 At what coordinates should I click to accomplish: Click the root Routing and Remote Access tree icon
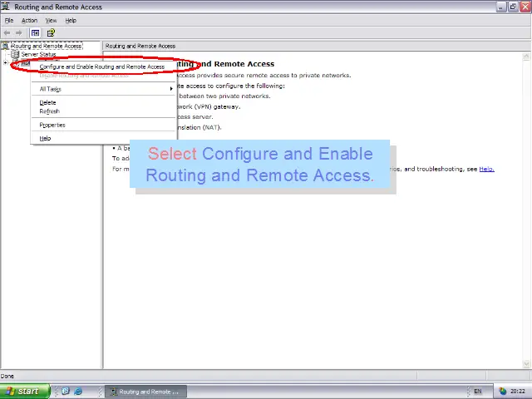point(6,46)
